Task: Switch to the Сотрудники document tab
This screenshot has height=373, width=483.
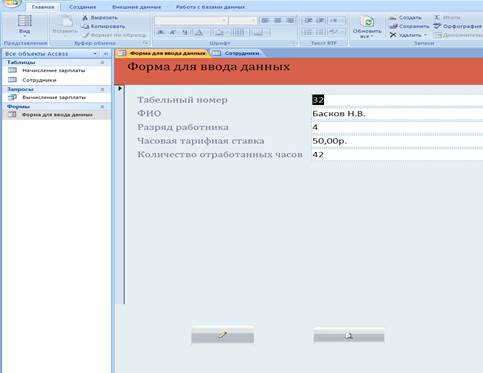Action: [237, 53]
